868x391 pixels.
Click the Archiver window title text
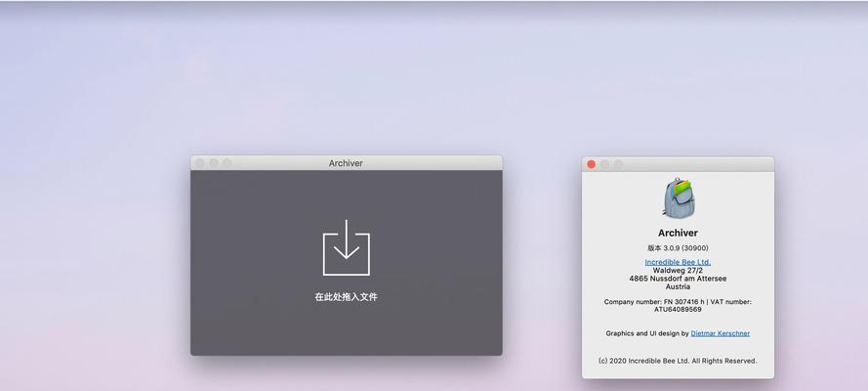click(x=346, y=163)
